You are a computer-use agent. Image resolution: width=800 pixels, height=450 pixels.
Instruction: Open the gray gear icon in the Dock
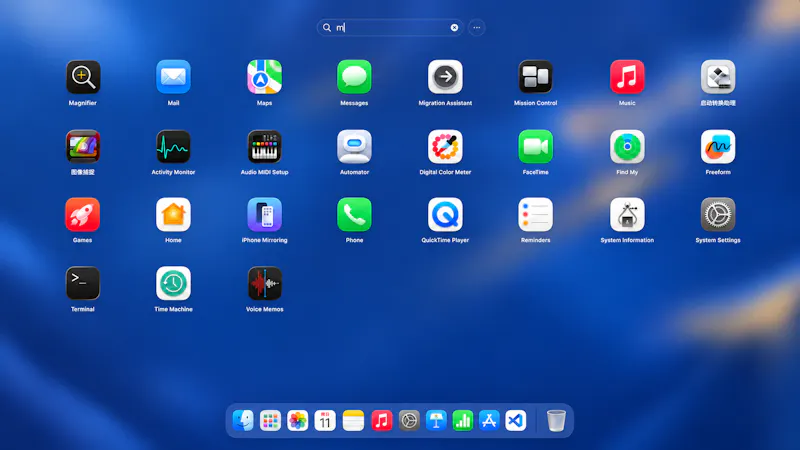(x=409, y=420)
